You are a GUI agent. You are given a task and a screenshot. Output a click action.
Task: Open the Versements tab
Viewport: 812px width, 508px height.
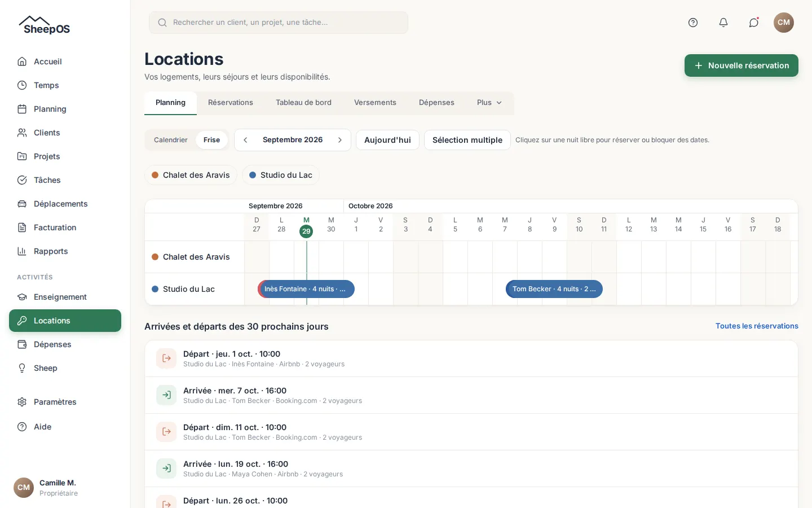click(x=375, y=103)
